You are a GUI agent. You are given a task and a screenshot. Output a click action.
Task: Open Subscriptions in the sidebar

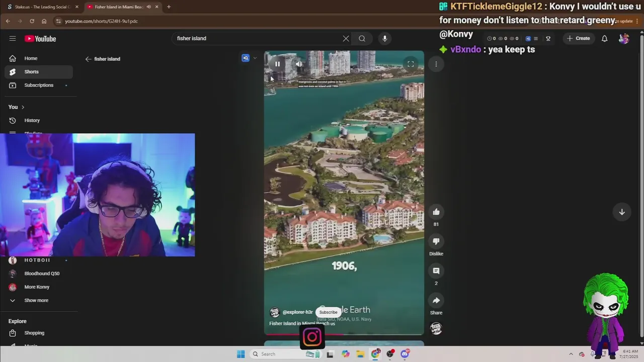(39, 85)
